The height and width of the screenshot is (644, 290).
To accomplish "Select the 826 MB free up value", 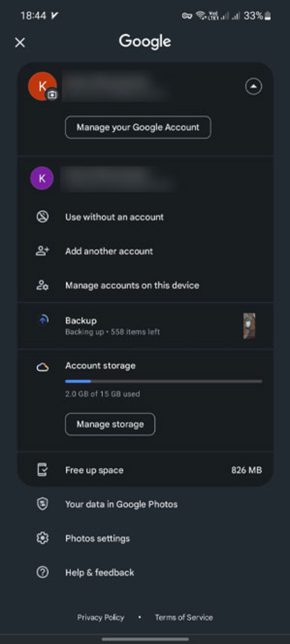I will pos(246,470).
